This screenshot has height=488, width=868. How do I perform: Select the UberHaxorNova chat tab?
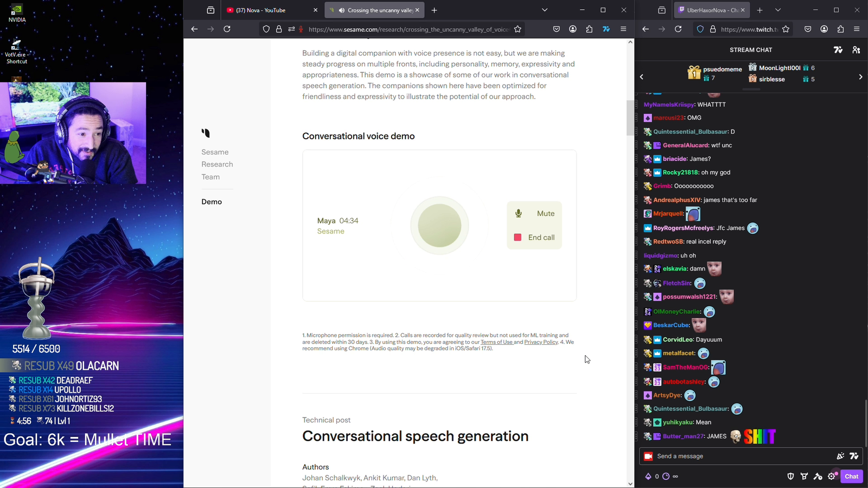click(x=713, y=10)
